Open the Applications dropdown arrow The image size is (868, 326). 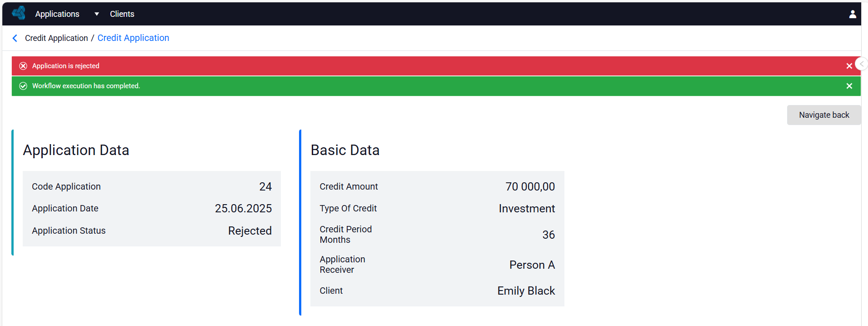tap(96, 14)
